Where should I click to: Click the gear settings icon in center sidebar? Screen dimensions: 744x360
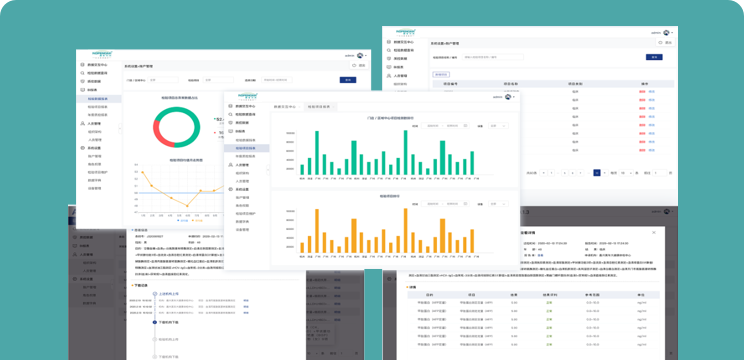click(x=231, y=189)
